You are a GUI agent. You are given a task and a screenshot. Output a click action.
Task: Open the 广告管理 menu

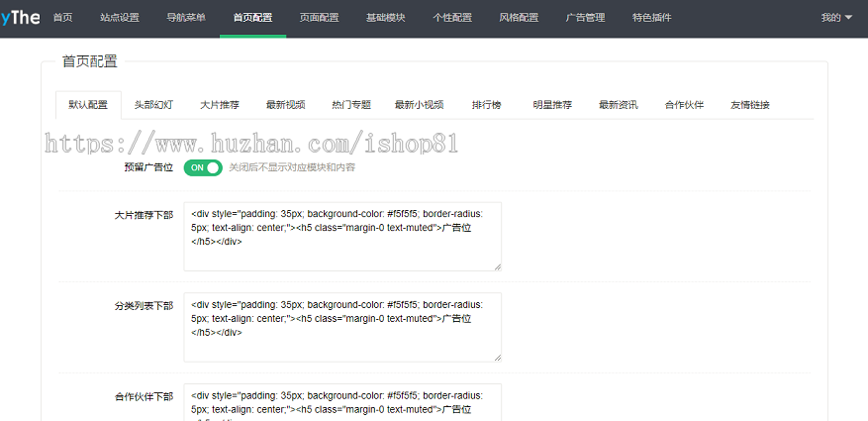click(585, 18)
